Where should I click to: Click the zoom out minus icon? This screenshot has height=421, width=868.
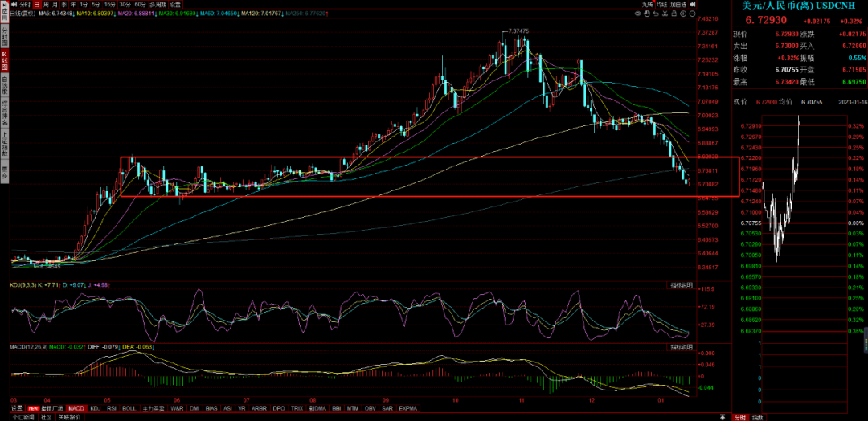point(692,14)
